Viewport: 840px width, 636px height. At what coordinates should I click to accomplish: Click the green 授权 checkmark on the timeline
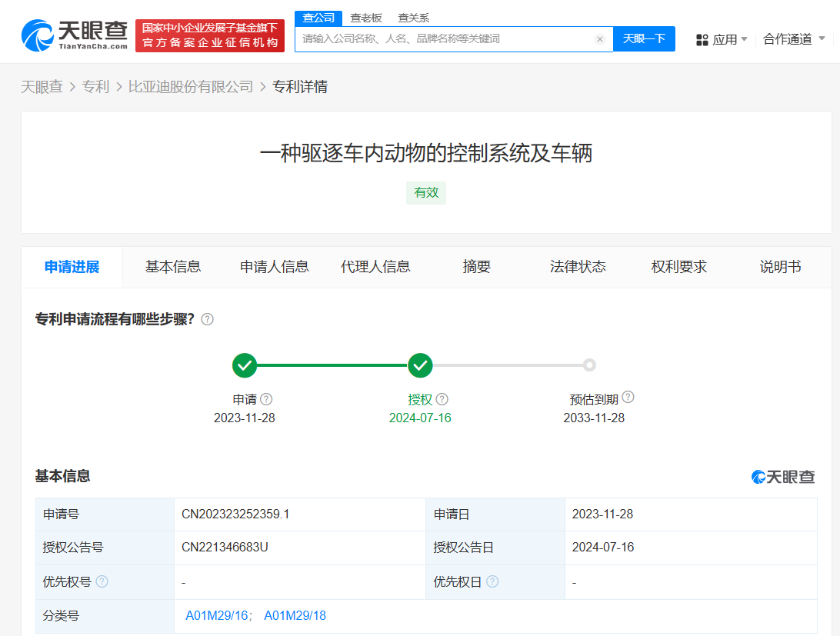[420, 365]
